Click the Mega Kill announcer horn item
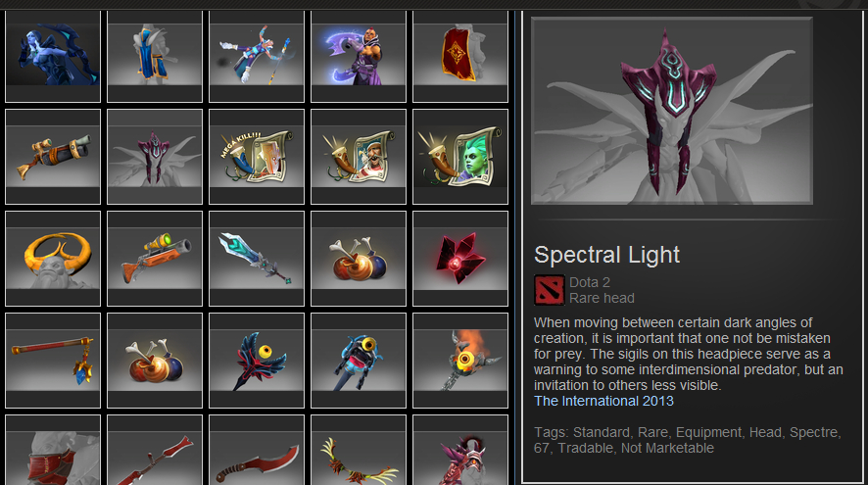Image resolution: width=868 pixels, height=485 pixels. tap(257, 157)
